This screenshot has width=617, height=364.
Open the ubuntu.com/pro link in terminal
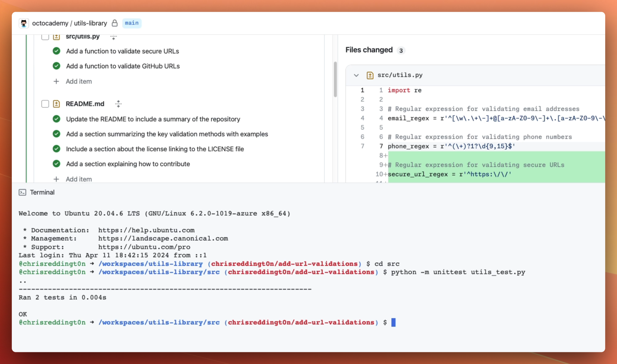(x=144, y=247)
